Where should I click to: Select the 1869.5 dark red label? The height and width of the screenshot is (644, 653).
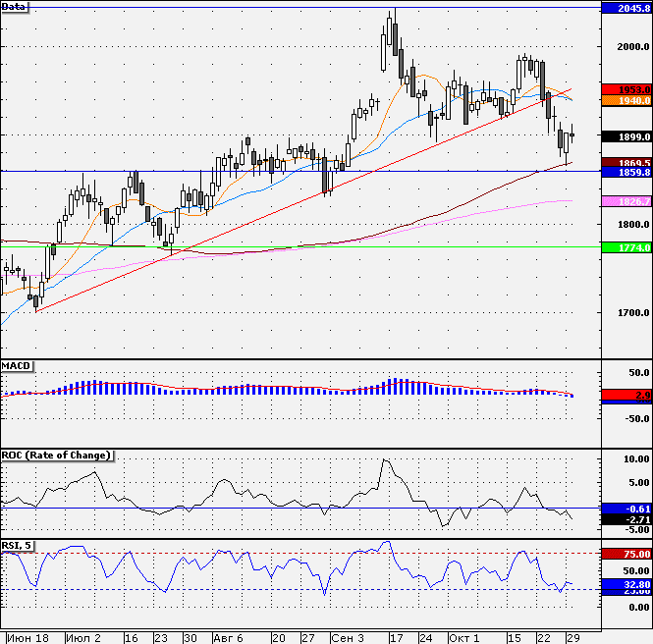pyautogui.click(x=626, y=162)
